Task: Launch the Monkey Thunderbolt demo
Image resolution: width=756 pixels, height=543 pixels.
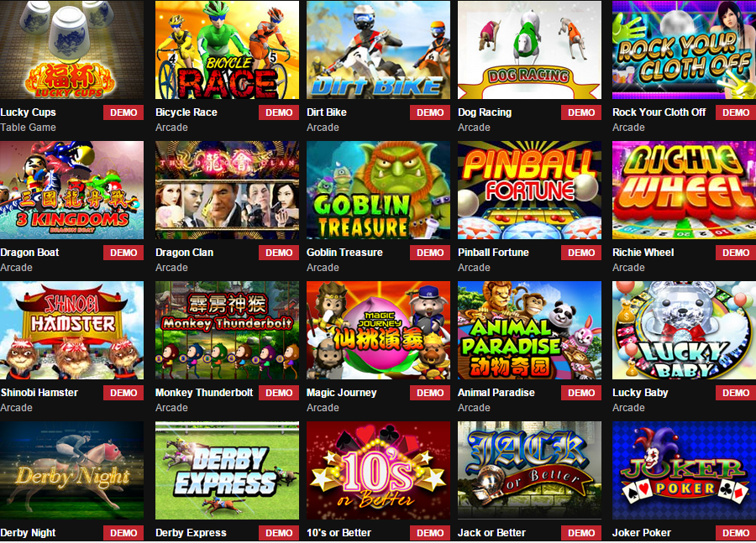Action: pos(279,393)
